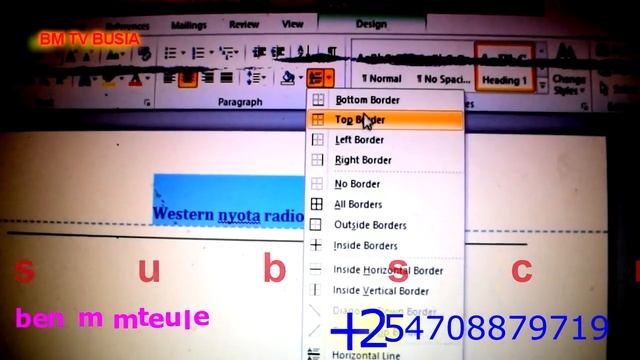Click the 'Western nyota radio' text
The height and width of the screenshot is (360, 640).
[x=228, y=215]
